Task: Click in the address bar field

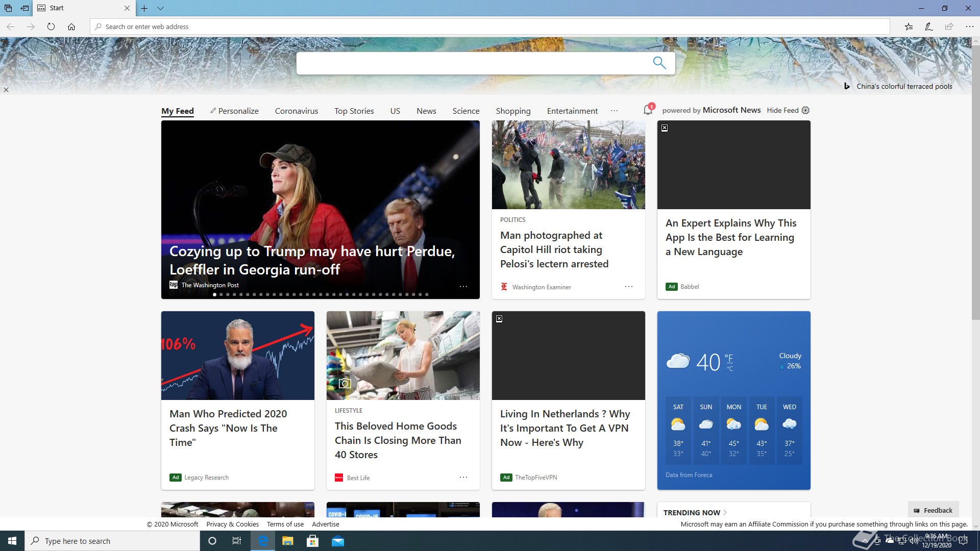Action: click(x=490, y=27)
